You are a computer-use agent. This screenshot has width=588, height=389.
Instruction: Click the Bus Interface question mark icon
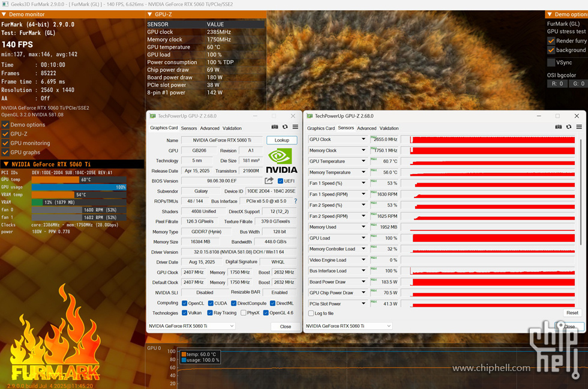point(295,201)
